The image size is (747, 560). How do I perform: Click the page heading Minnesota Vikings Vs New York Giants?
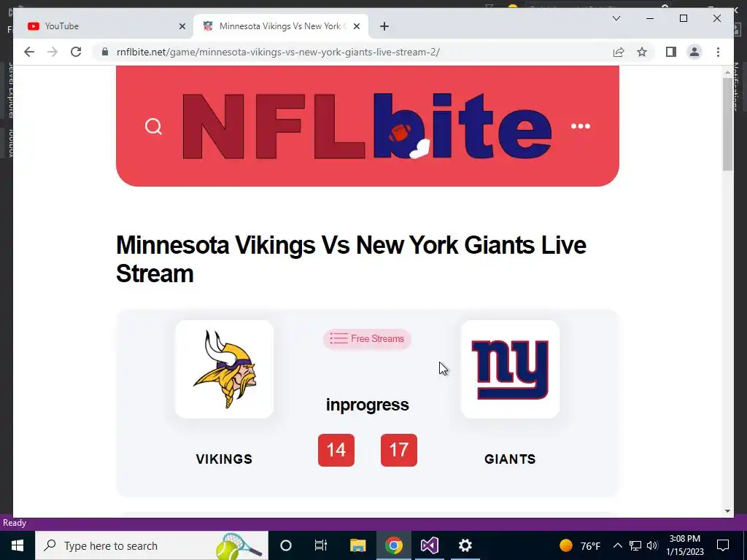pos(351,259)
